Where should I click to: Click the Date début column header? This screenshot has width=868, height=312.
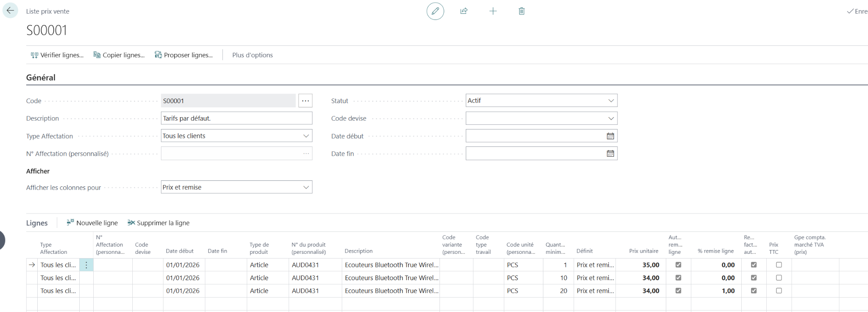pyautogui.click(x=180, y=251)
